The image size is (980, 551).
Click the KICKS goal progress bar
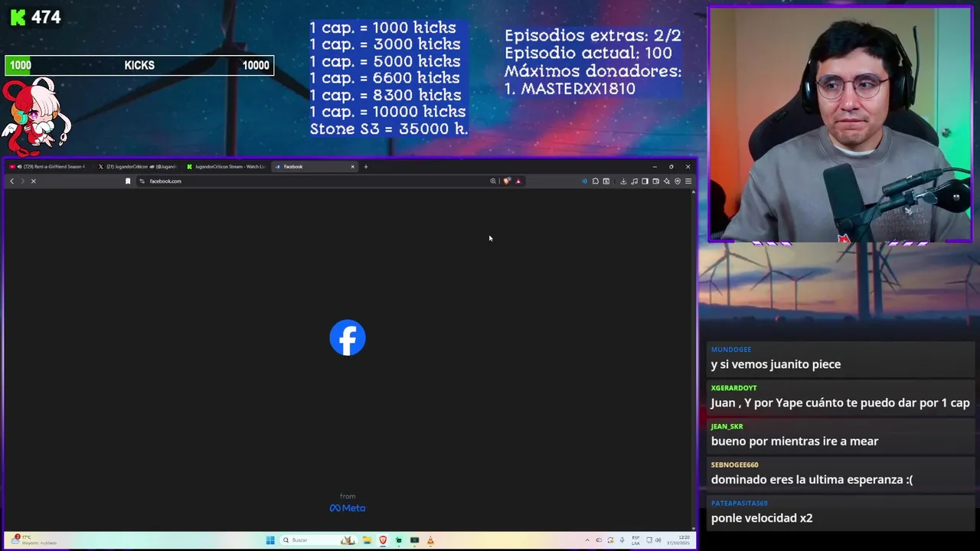pyautogui.click(x=139, y=65)
